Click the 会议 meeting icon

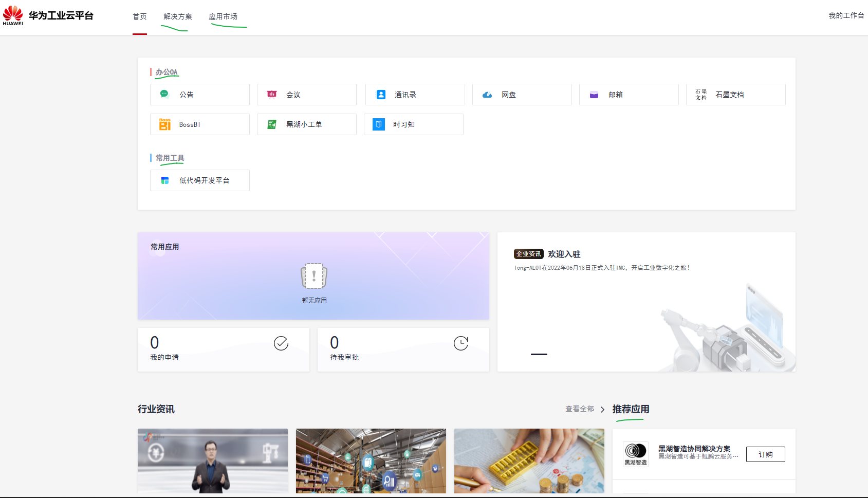[x=272, y=94]
